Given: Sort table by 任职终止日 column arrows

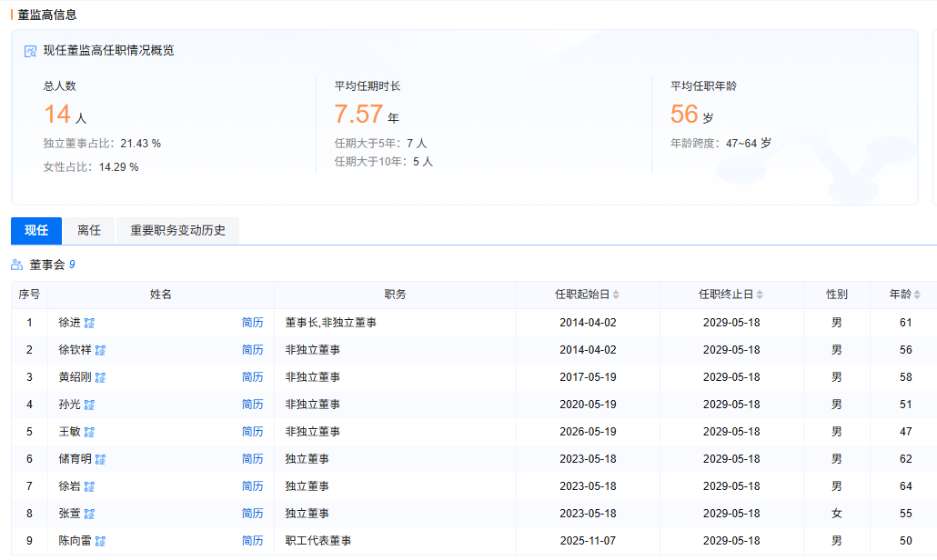Looking at the screenshot, I should point(760,295).
